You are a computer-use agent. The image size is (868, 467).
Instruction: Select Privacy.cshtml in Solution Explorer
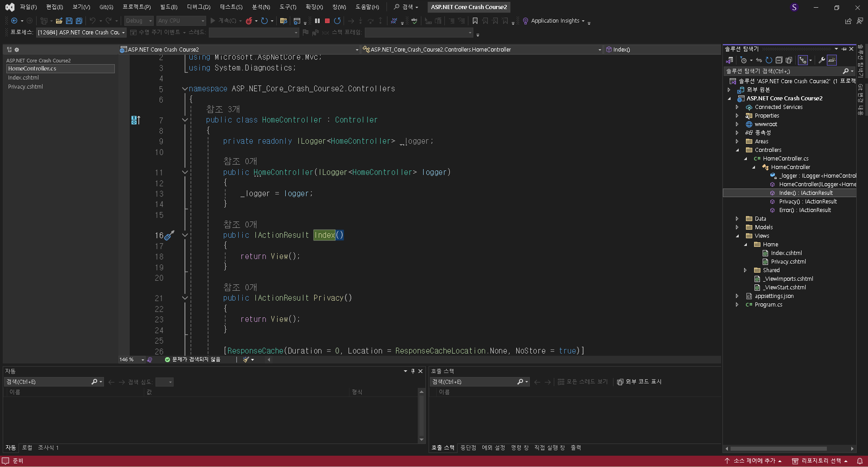point(788,262)
